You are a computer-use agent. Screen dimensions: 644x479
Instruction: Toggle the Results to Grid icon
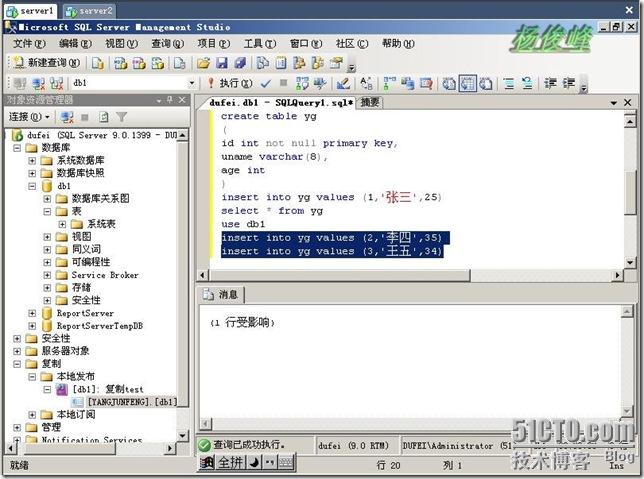467,83
